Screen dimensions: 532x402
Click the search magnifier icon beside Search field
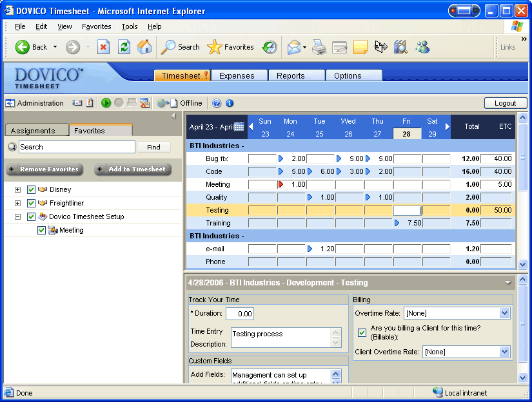point(12,147)
